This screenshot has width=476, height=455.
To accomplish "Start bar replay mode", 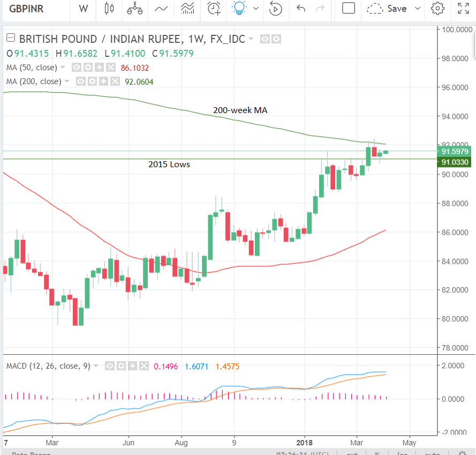I will [x=275, y=9].
